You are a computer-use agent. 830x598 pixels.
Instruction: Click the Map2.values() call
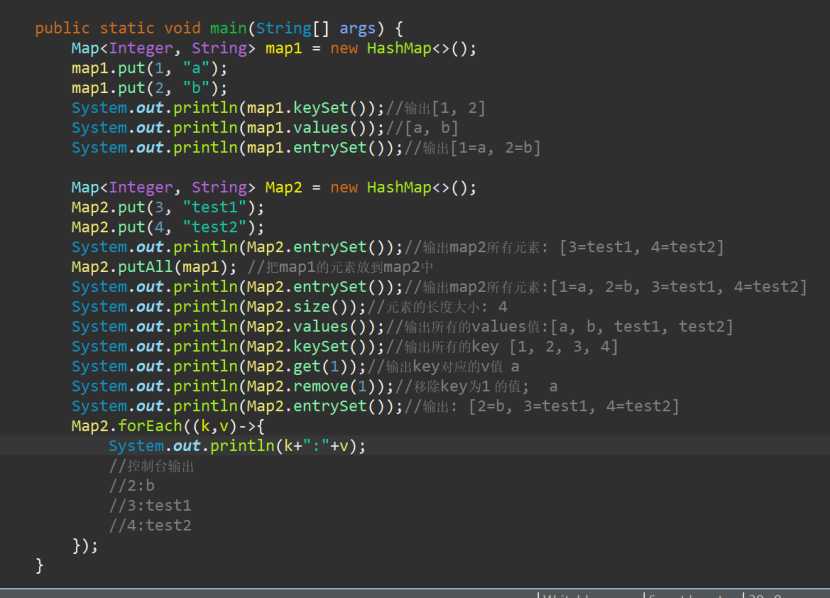click(309, 327)
